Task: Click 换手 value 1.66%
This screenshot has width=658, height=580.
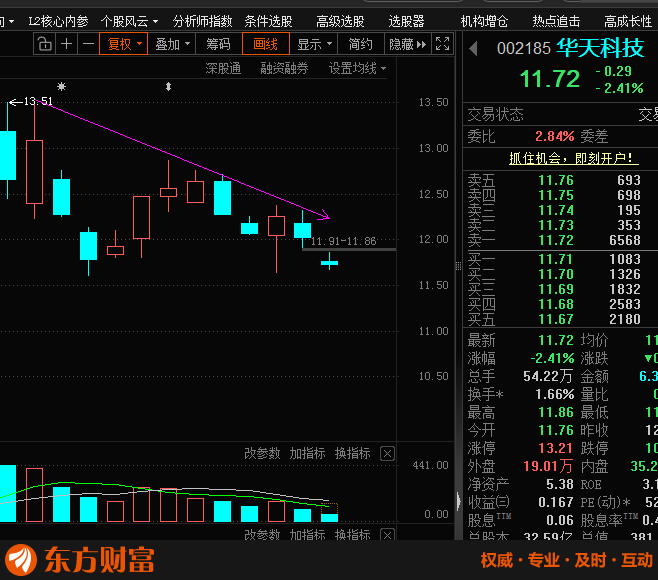Action: (x=555, y=395)
